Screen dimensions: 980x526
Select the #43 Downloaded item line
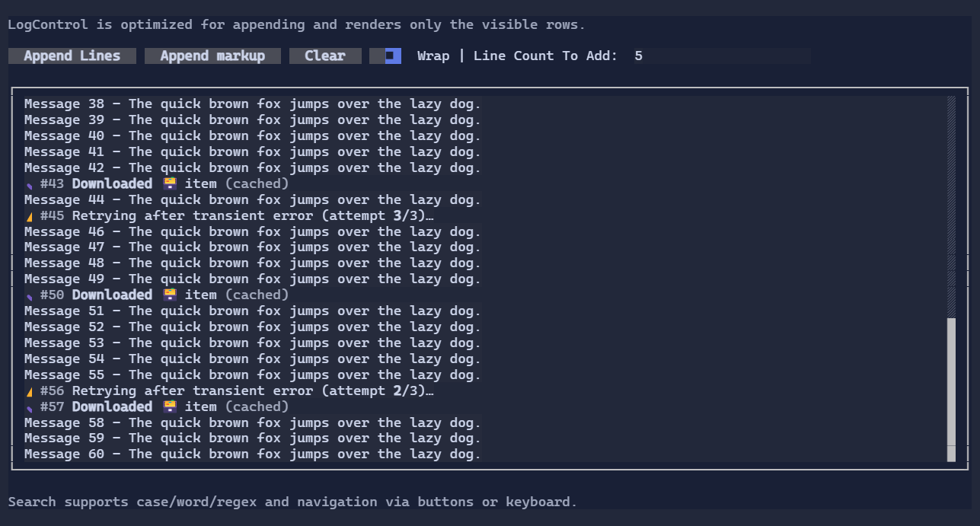[157, 183]
